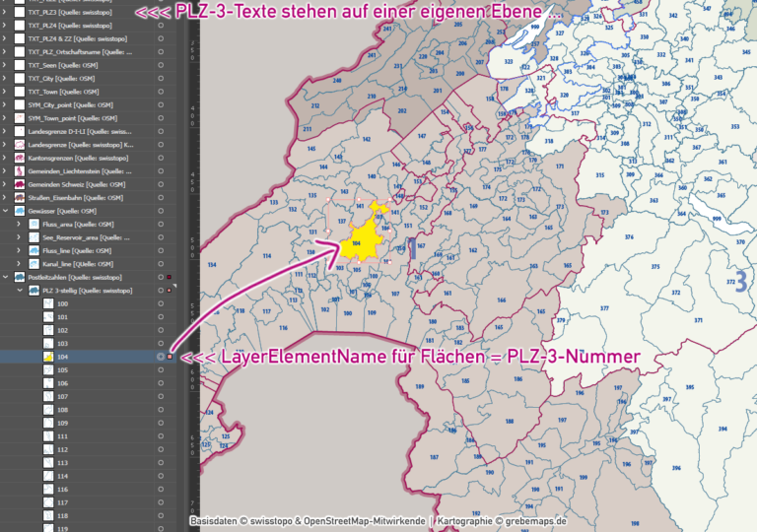
Task: Collapse the Gewässer layer group
Action: (x=6, y=211)
